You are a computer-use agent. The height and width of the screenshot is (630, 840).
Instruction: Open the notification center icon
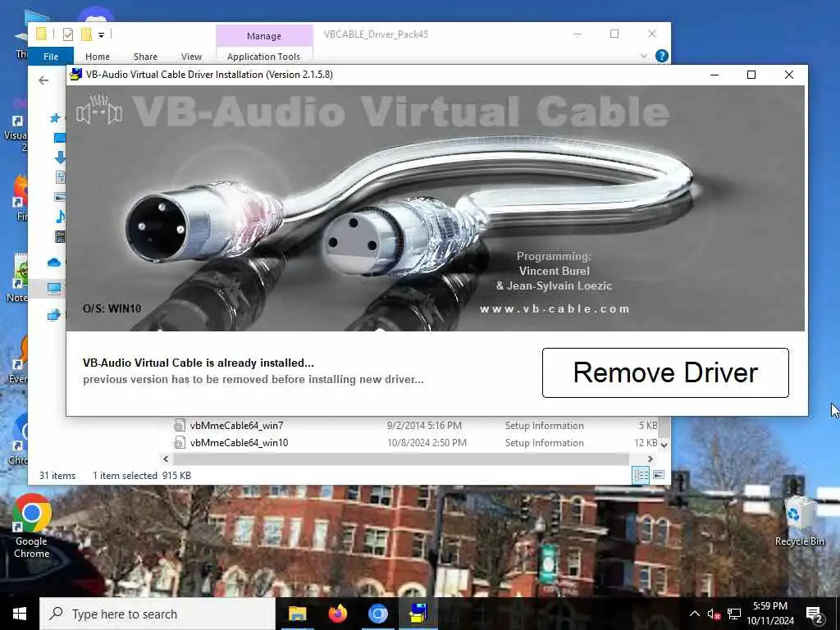point(814,614)
